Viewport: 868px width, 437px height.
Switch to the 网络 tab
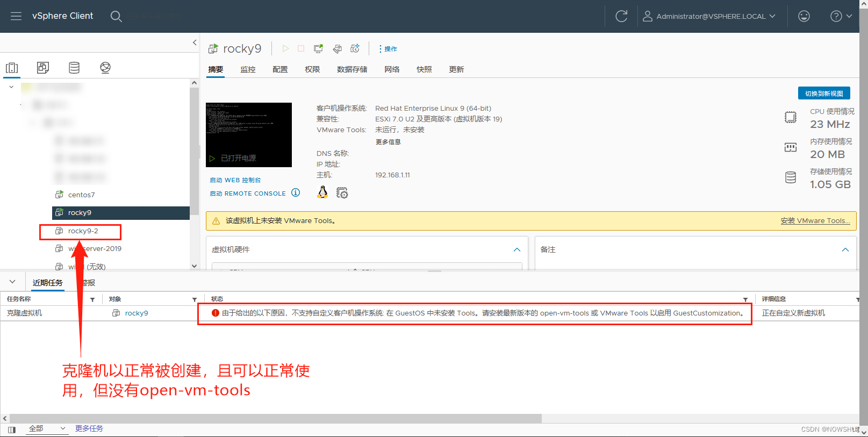[x=392, y=69]
